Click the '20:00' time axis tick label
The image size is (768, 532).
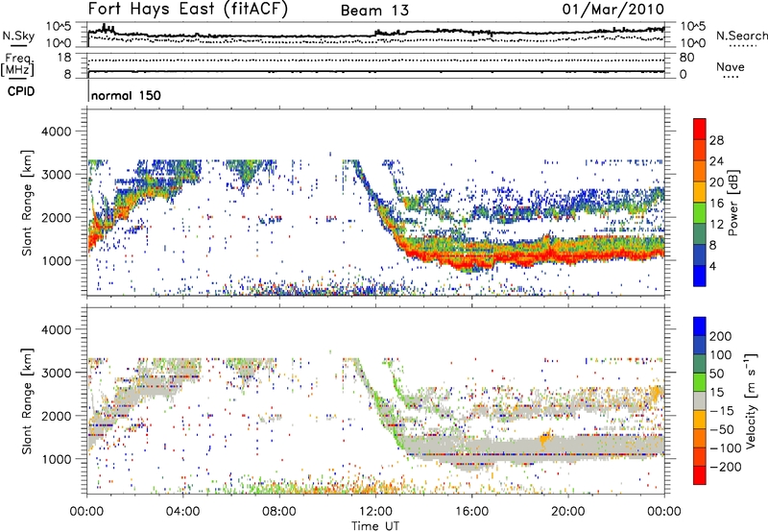click(567, 512)
